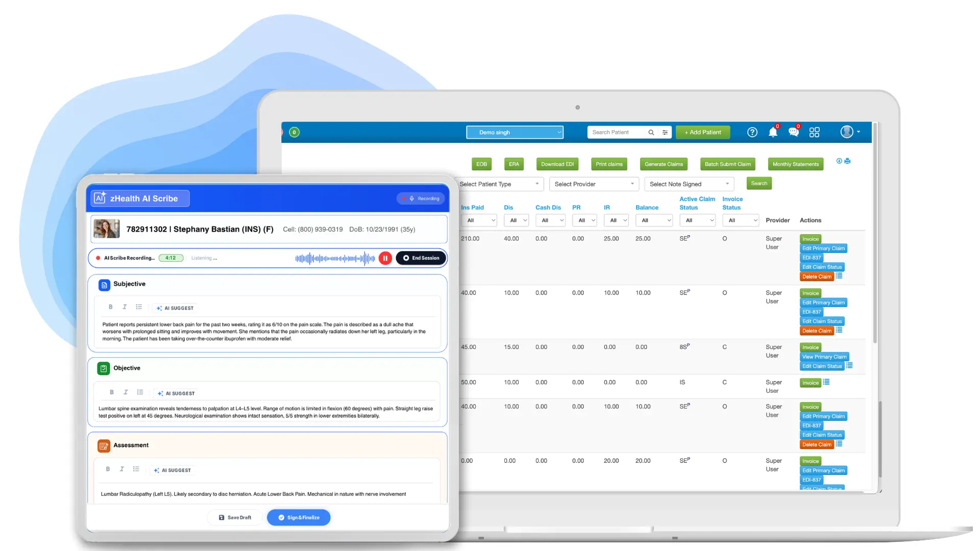Click AI Suggest in Assessment section
Image resolution: width=980 pixels, height=551 pixels.
coord(173,470)
